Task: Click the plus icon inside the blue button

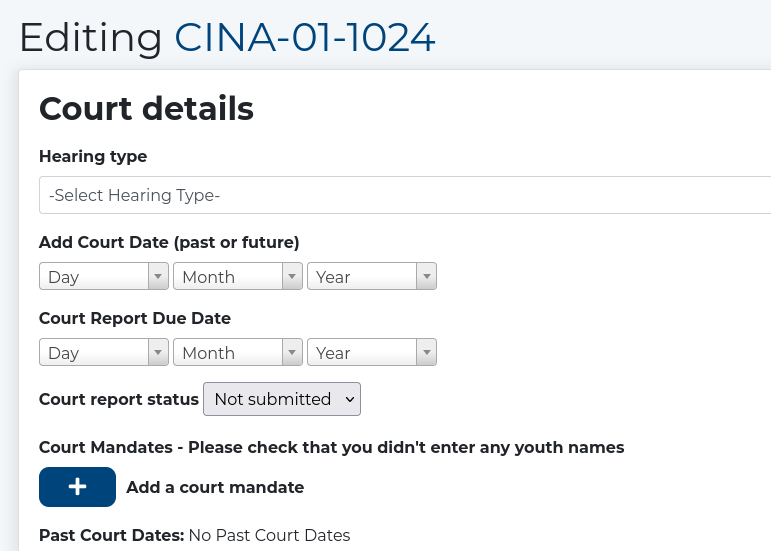Action: pos(77,487)
